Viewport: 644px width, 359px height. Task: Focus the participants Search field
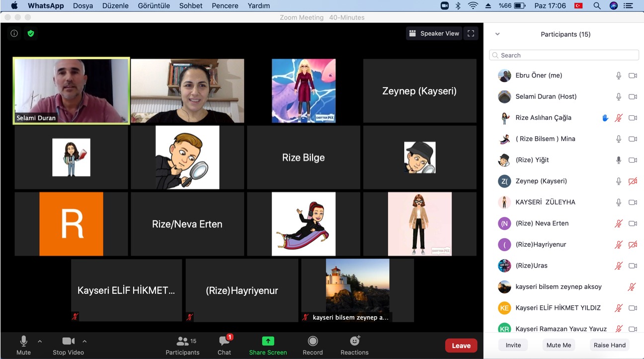point(564,55)
